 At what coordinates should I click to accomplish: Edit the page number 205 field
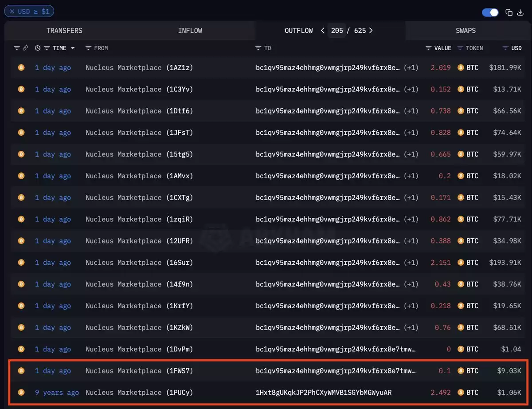[337, 31]
